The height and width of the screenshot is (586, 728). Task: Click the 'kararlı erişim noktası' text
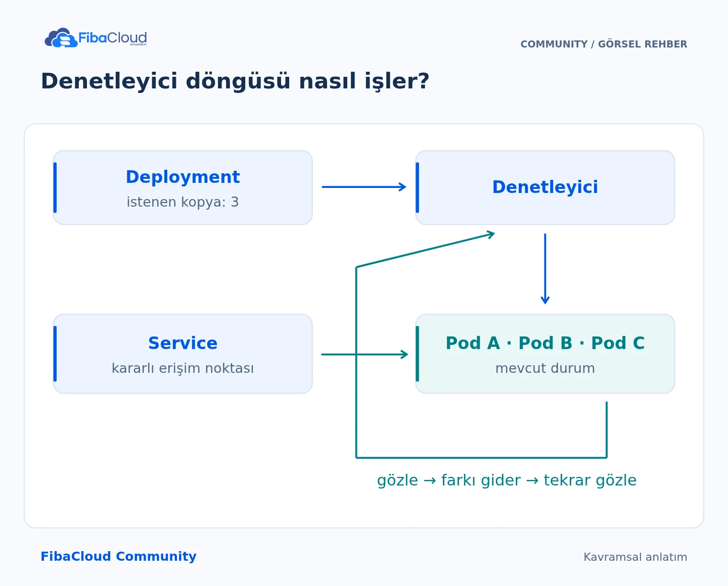[x=183, y=368]
